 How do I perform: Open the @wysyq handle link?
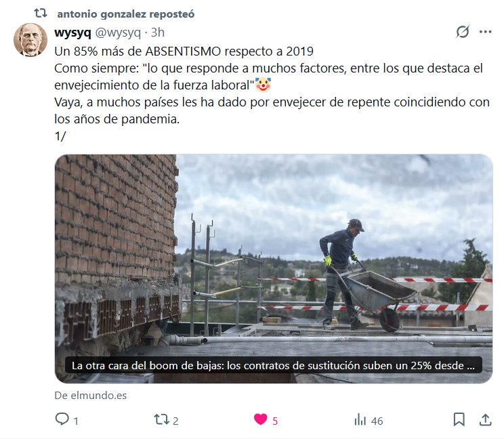(x=118, y=33)
